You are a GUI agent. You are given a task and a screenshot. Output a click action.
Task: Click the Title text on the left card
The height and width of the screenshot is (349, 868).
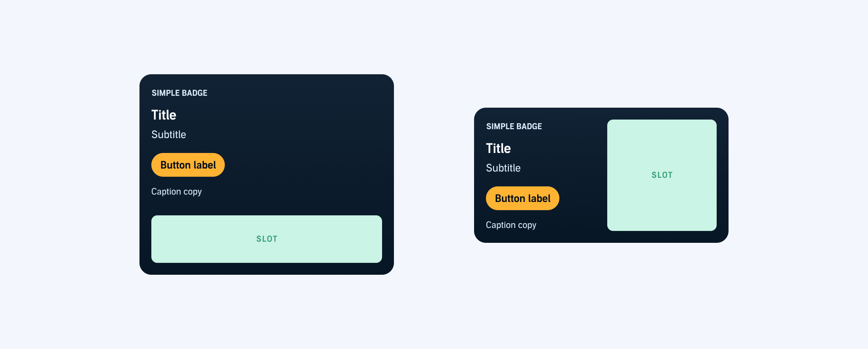(164, 115)
